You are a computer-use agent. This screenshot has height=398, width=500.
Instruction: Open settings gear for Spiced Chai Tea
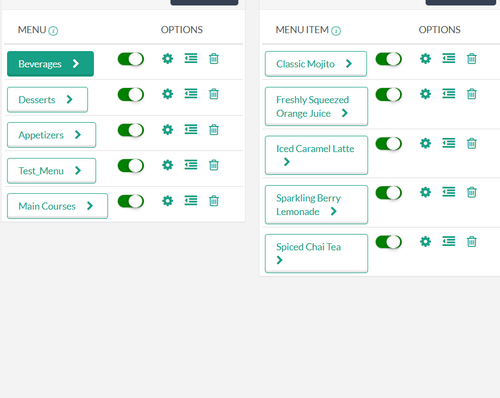click(x=425, y=242)
